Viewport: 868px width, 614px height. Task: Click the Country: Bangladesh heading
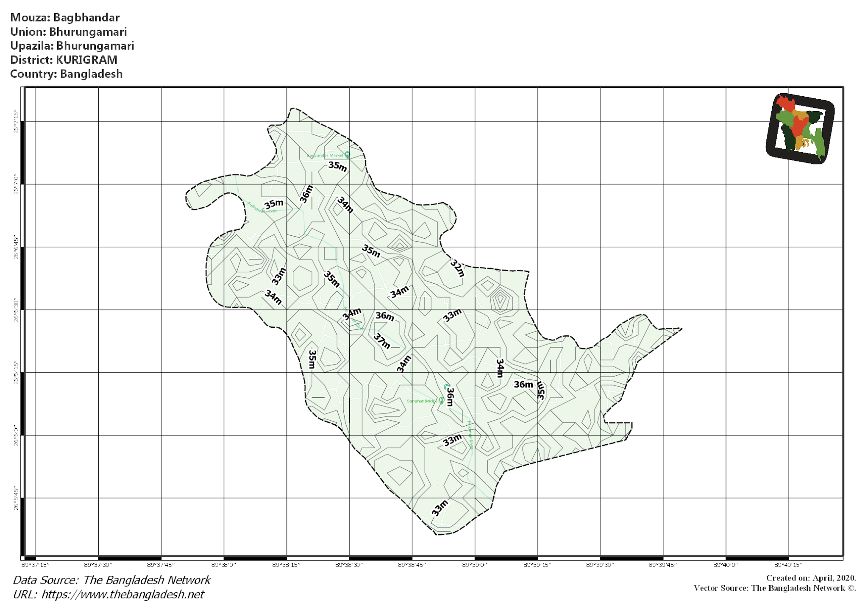click(x=67, y=74)
